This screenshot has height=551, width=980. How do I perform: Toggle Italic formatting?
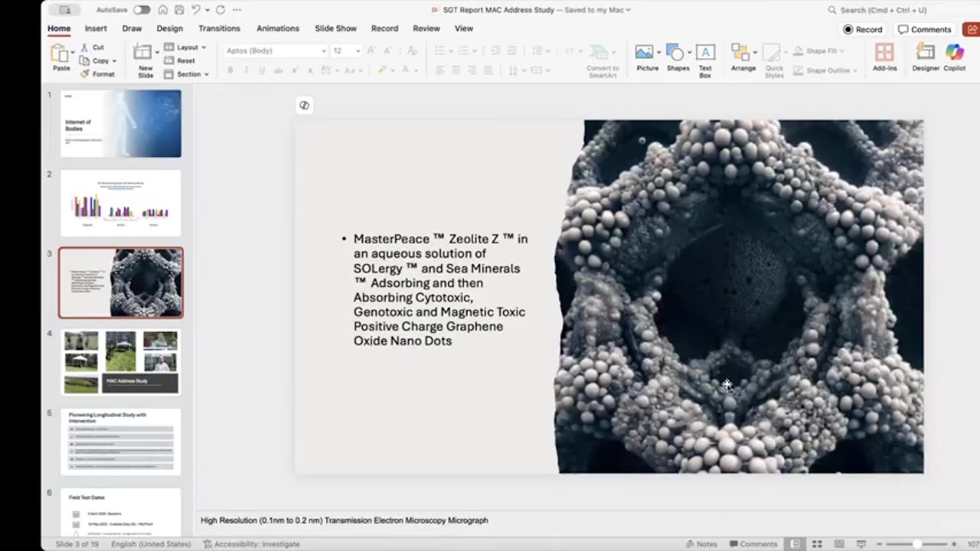pyautogui.click(x=246, y=70)
